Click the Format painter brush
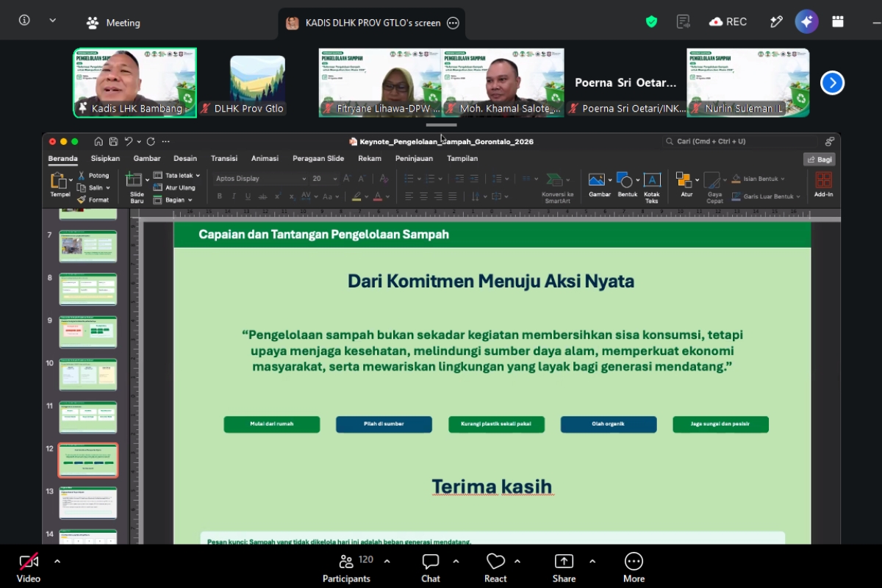The width and height of the screenshot is (882, 588). click(94, 199)
